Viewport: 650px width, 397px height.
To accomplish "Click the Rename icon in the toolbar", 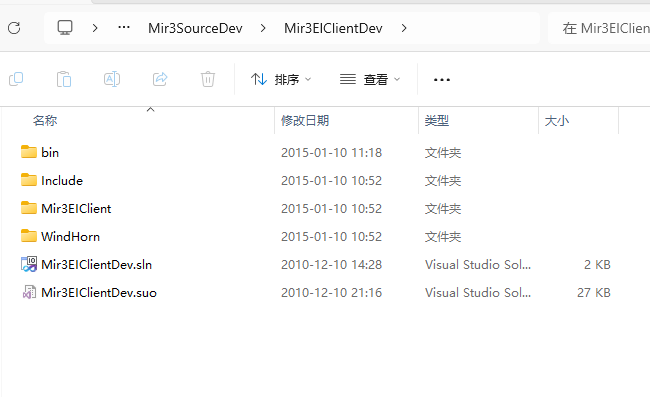I will (x=112, y=79).
